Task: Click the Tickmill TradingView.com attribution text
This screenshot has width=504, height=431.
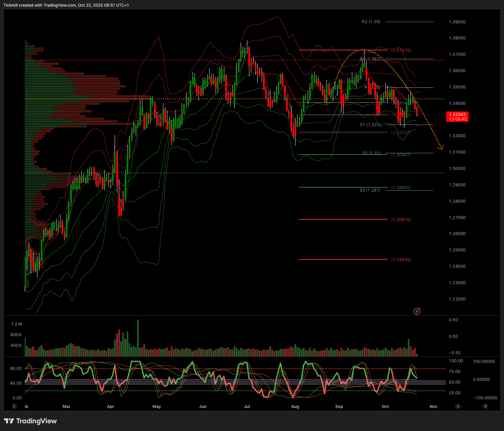Action: pyautogui.click(x=66, y=5)
